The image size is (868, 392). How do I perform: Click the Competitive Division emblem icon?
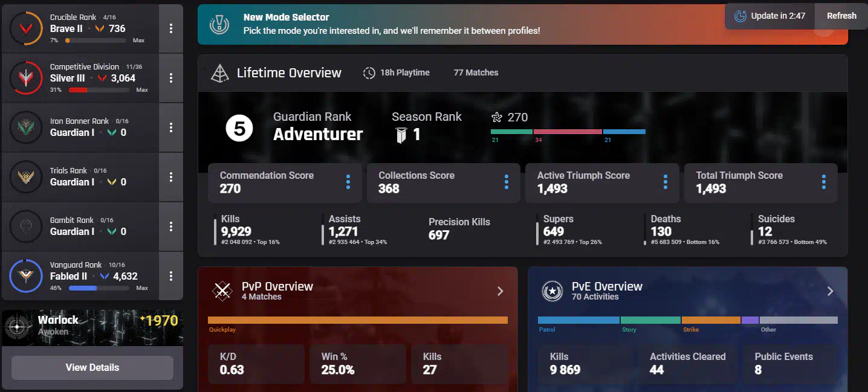pos(25,78)
